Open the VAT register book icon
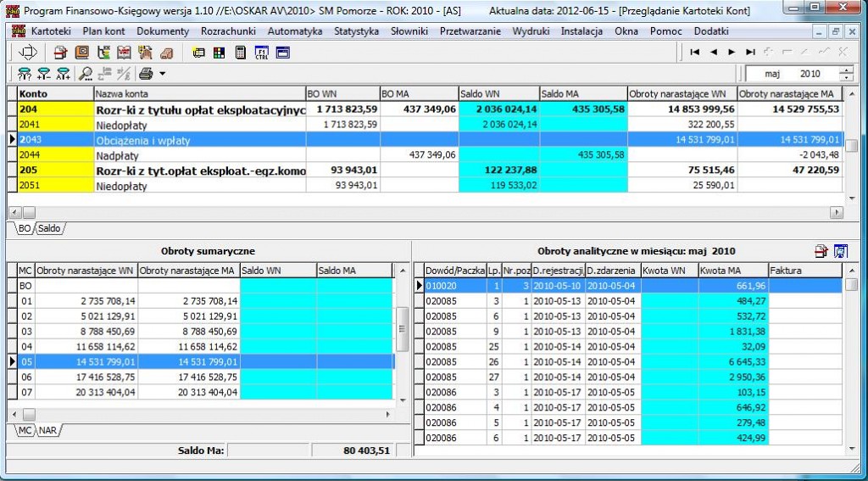Image resolution: width=868 pixels, height=481 pixels. tap(124, 53)
